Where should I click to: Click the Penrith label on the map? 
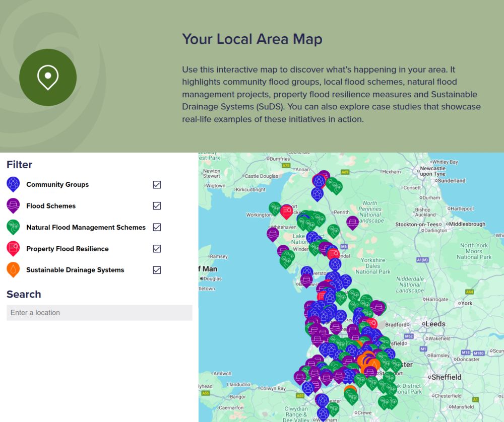click(x=341, y=213)
